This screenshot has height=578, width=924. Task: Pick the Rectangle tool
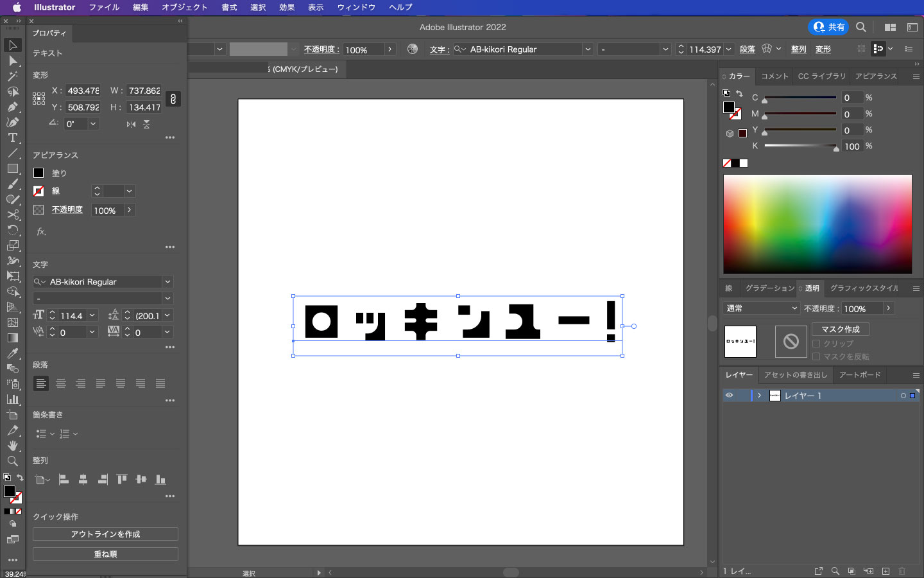point(12,169)
